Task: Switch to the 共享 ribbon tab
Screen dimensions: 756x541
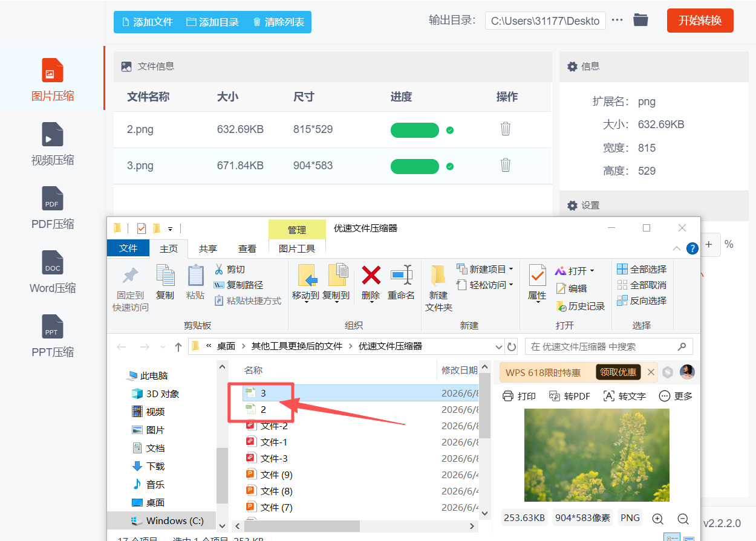Action: (x=208, y=248)
